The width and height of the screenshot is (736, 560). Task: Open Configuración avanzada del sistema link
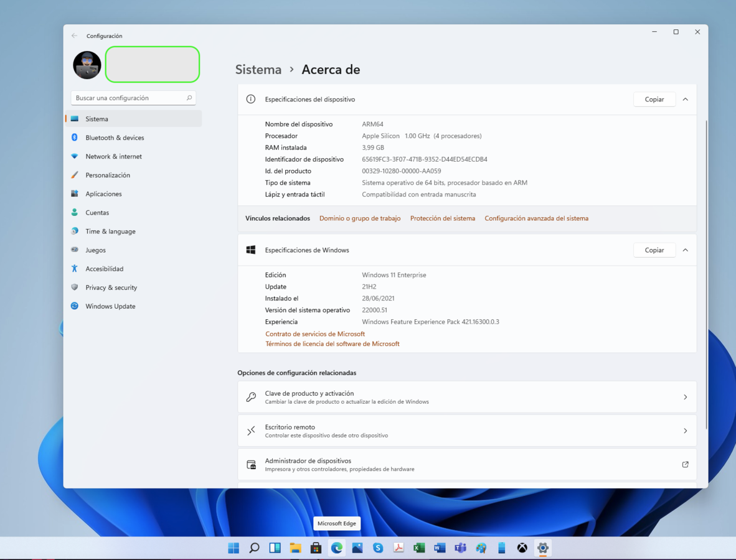(x=537, y=218)
